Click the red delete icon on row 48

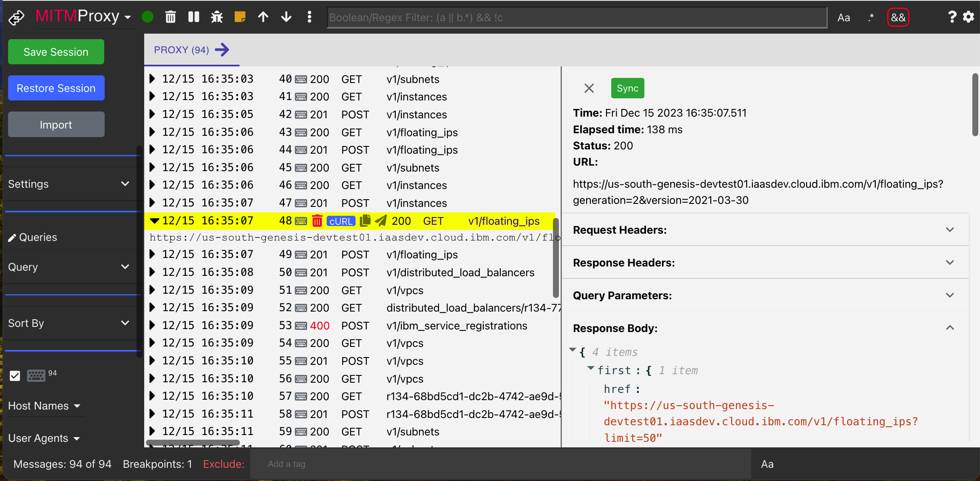point(317,221)
